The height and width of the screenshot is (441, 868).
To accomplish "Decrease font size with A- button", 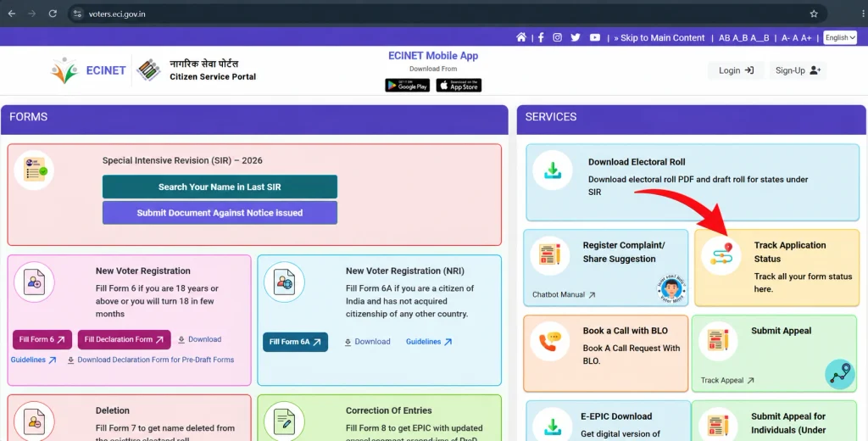I will point(786,37).
